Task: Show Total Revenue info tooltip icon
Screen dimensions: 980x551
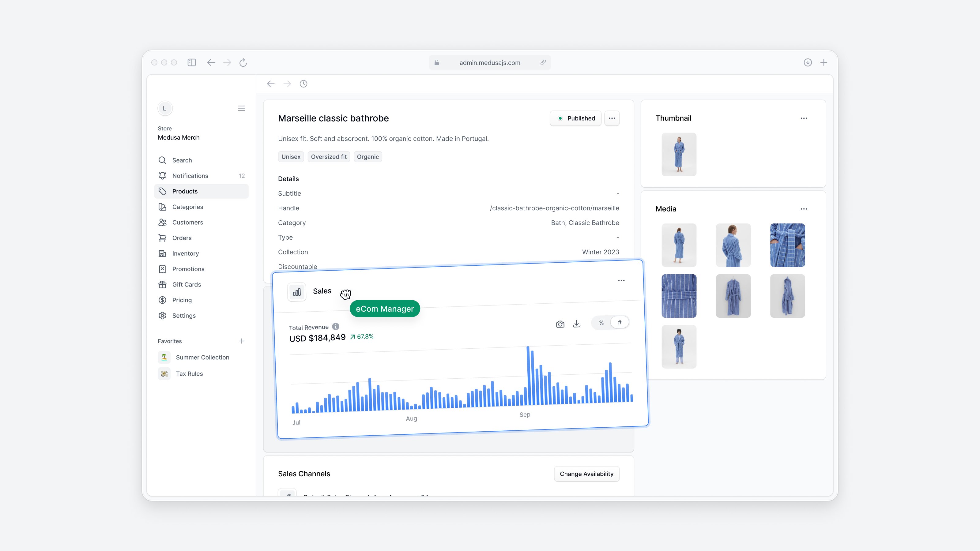Action: (x=336, y=326)
